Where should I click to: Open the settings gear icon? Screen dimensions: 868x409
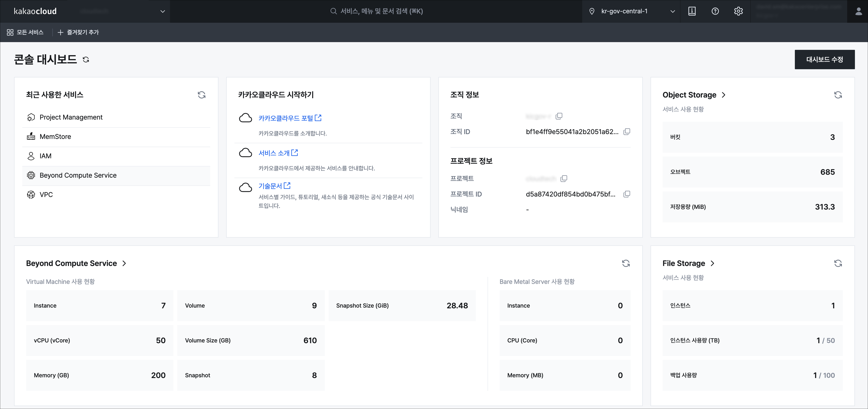738,11
